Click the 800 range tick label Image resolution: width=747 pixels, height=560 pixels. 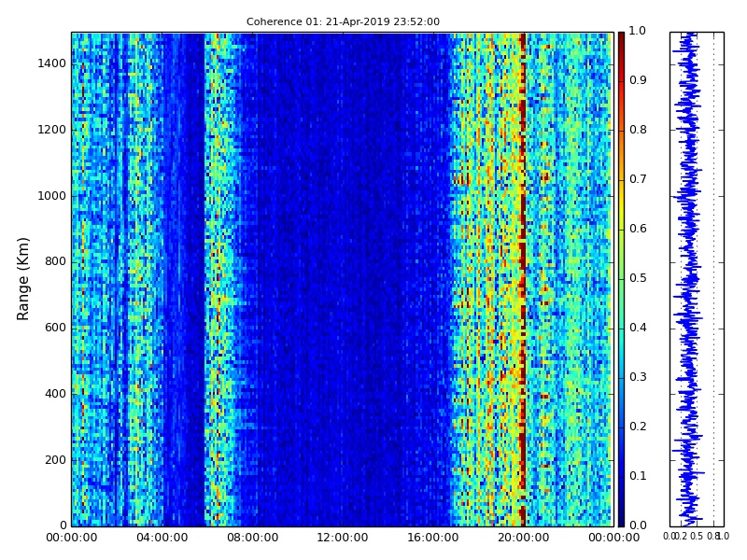55,262
